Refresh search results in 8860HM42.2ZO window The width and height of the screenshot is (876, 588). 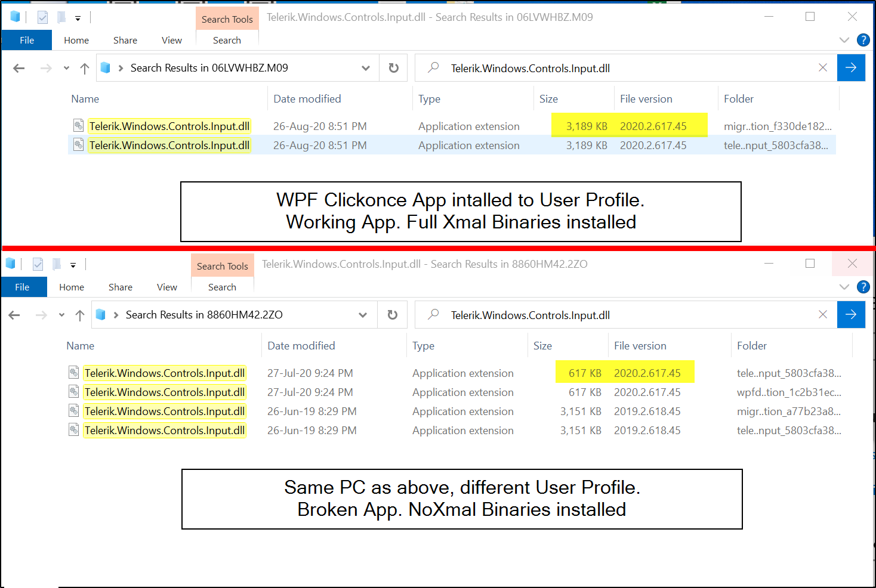[393, 315]
